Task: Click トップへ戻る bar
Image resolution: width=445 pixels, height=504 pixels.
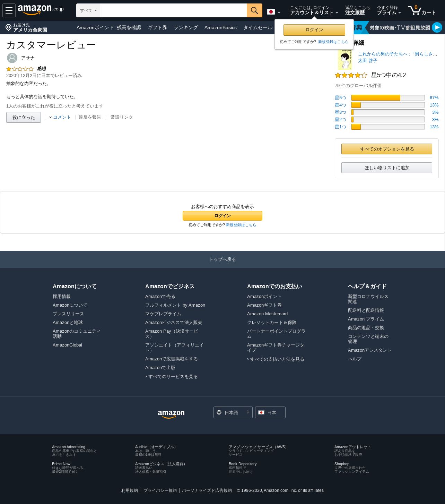Action: point(222,259)
